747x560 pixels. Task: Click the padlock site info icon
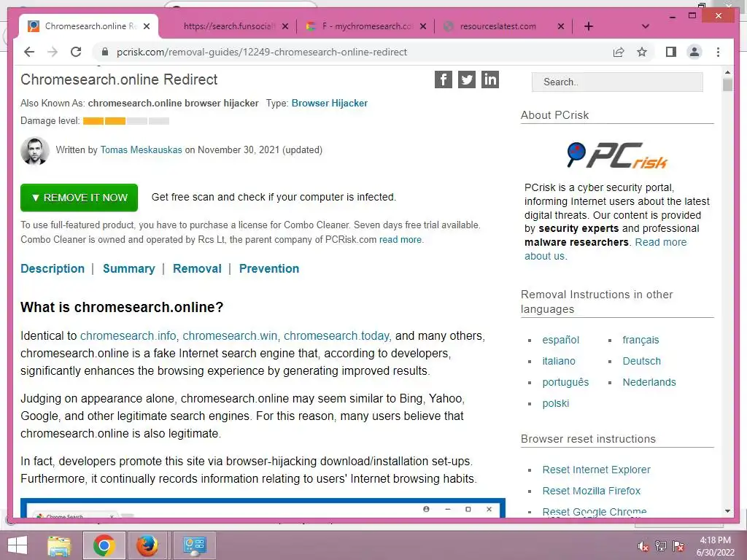105,52
